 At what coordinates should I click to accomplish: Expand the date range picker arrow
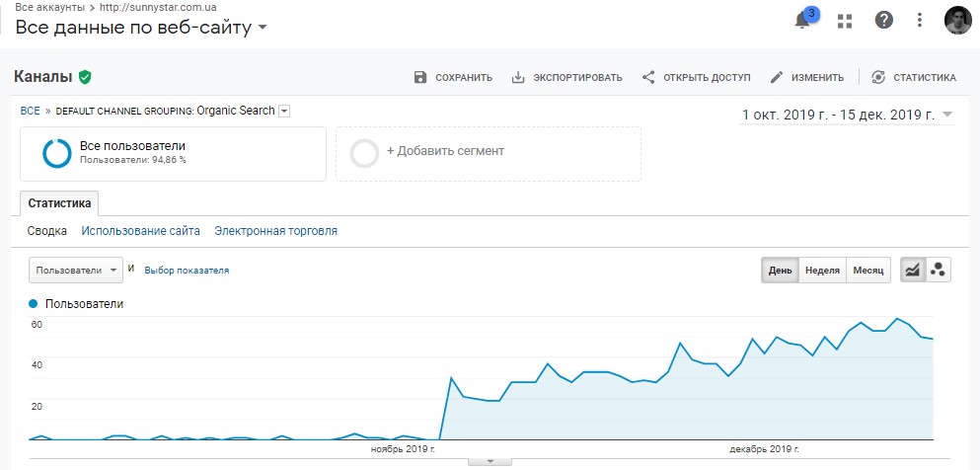coord(946,115)
